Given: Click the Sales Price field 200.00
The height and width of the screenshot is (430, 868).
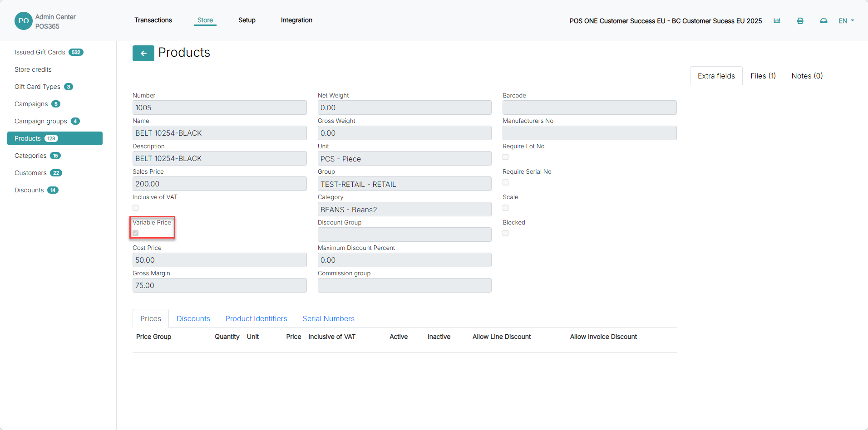Looking at the screenshot, I should 220,184.
